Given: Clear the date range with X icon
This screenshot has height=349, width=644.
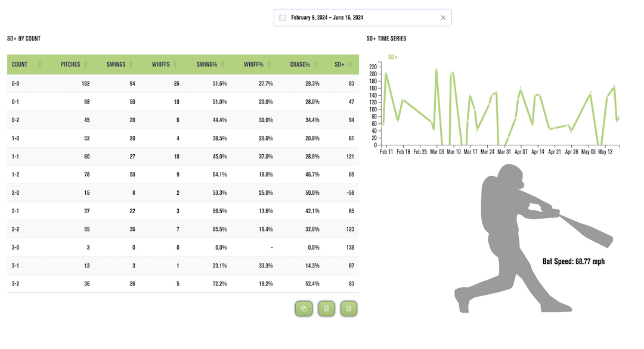Looking at the screenshot, I should pos(443,18).
